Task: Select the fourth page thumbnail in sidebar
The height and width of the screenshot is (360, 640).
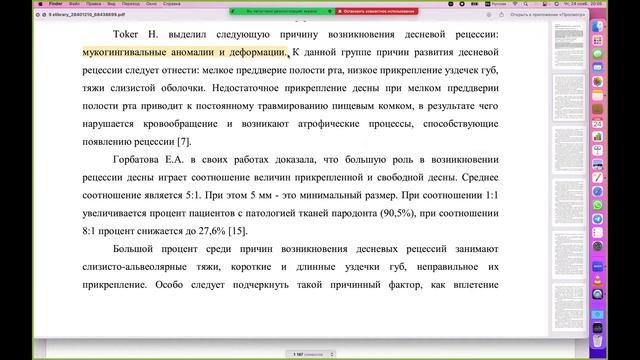Action: 569,202
